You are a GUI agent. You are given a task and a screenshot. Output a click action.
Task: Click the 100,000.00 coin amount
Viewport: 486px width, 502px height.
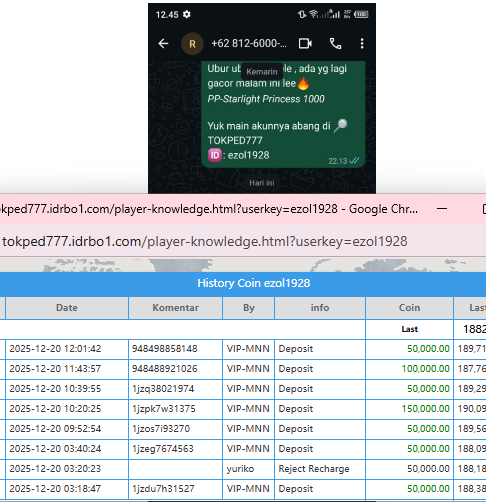426,369
